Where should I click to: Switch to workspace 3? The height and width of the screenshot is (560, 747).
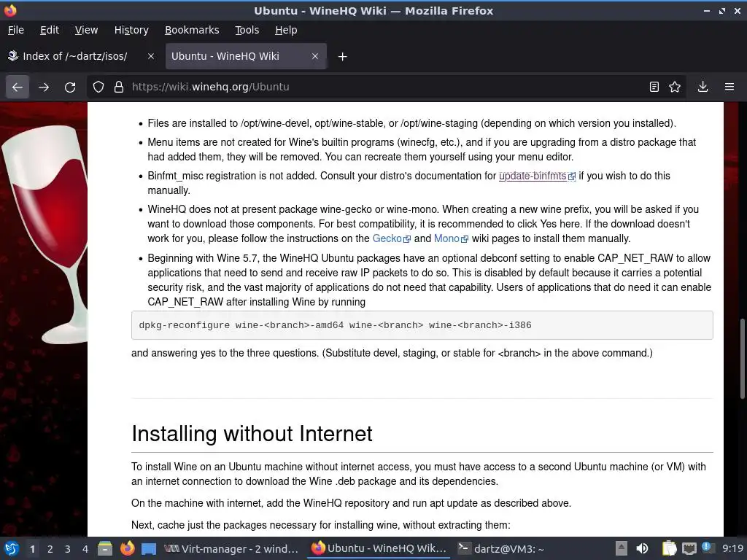tap(68, 549)
